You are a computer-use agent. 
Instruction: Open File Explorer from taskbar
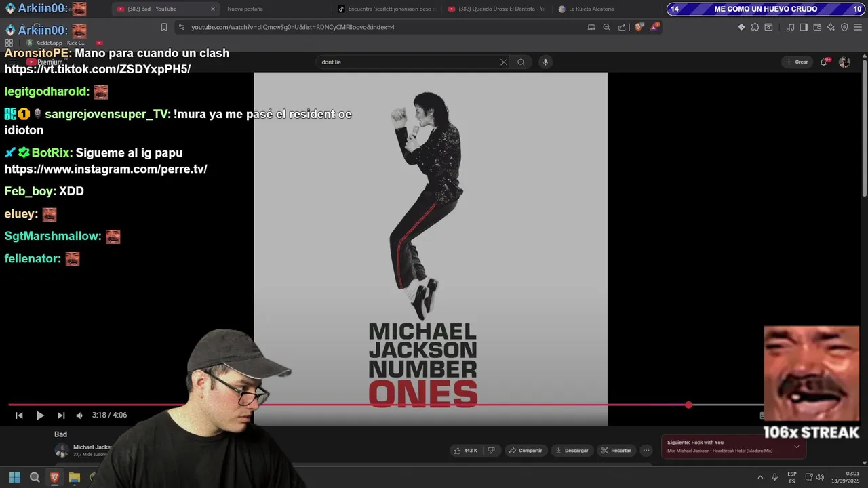[x=75, y=478]
